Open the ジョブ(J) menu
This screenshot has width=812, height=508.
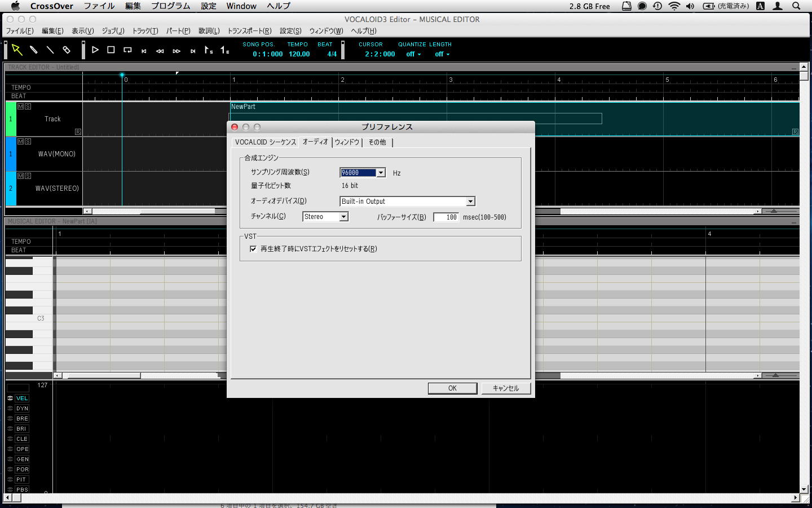click(113, 31)
